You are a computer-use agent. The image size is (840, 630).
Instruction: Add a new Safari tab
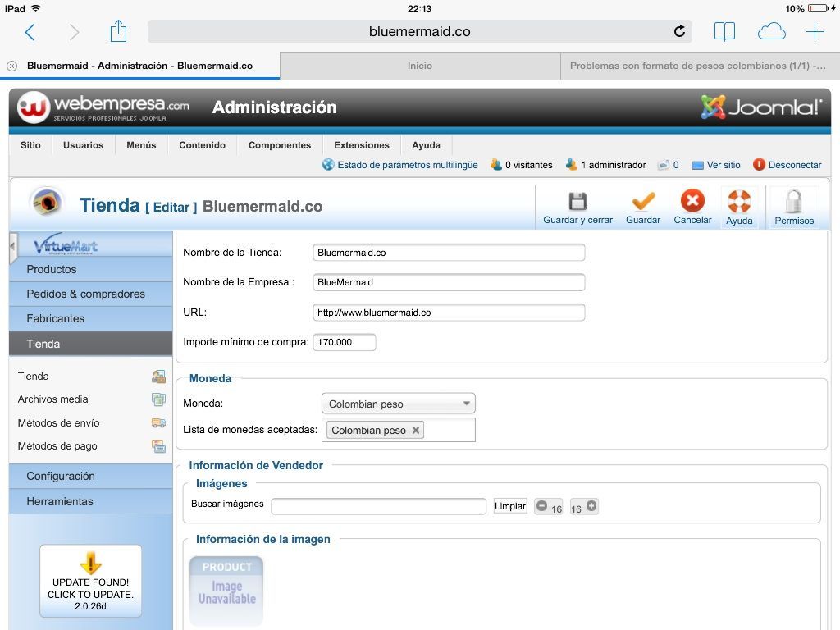(815, 32)
